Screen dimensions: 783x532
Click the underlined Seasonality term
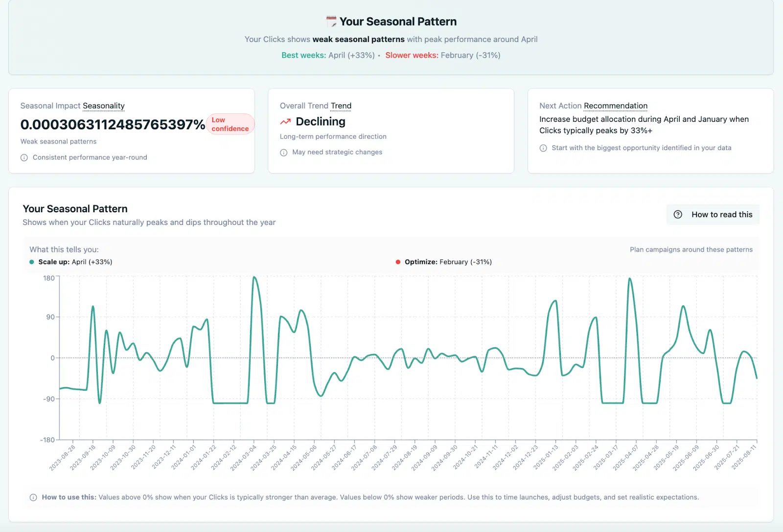tap(104, 106)
